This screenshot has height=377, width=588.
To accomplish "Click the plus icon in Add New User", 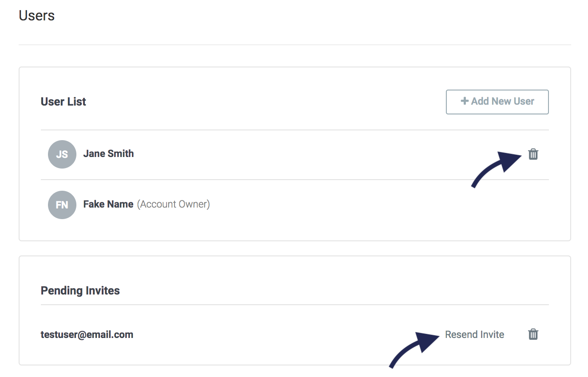I will pyautogui.click(x=465, y=101).
